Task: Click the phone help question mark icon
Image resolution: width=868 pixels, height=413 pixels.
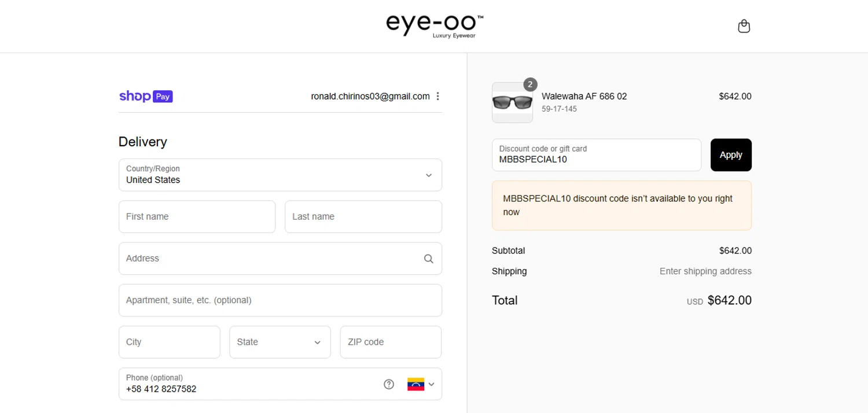Action: [x=389, y=384]
